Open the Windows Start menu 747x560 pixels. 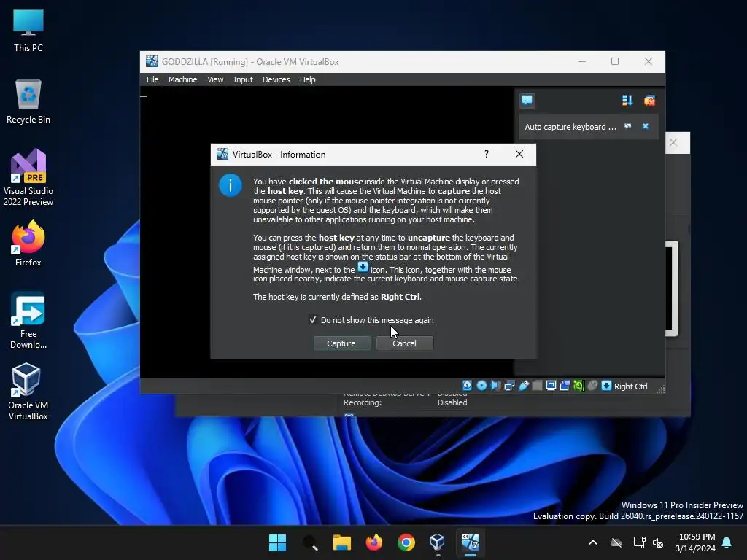coord(277,542)
